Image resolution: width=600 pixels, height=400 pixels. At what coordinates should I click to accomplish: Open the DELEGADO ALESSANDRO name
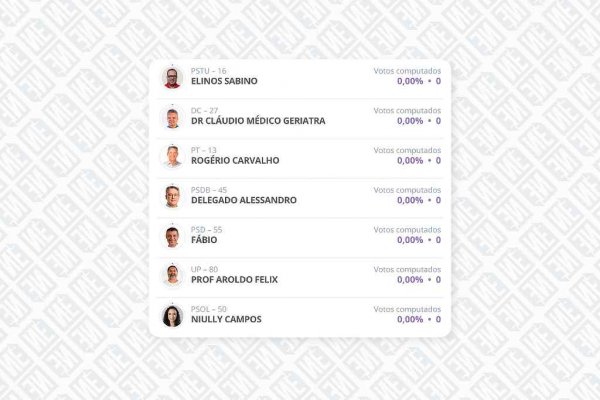pyautogui.click(x=243, y=200)
